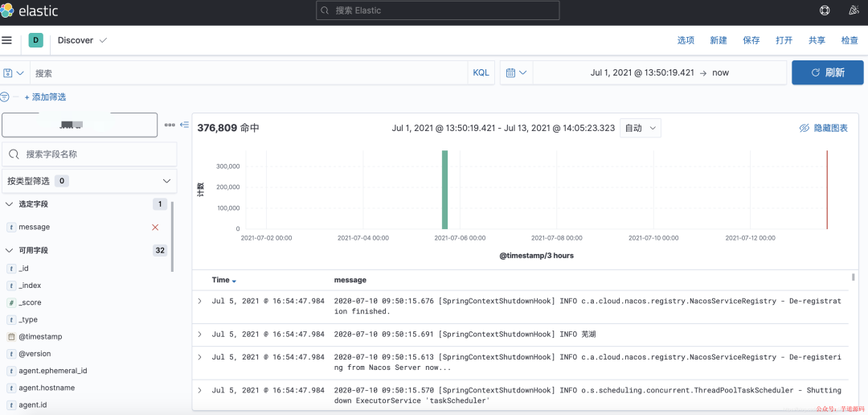Open the newsfeed celebration icon
868x415 pixels.
coord(853,10)
